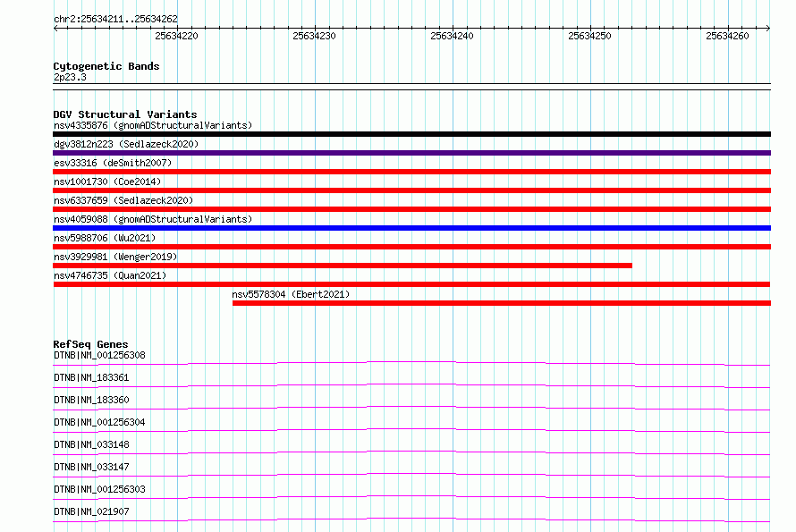Screen dimensions: 796x532
Task: Click ruler position label 25634240
Action: (x=452, y=36)
